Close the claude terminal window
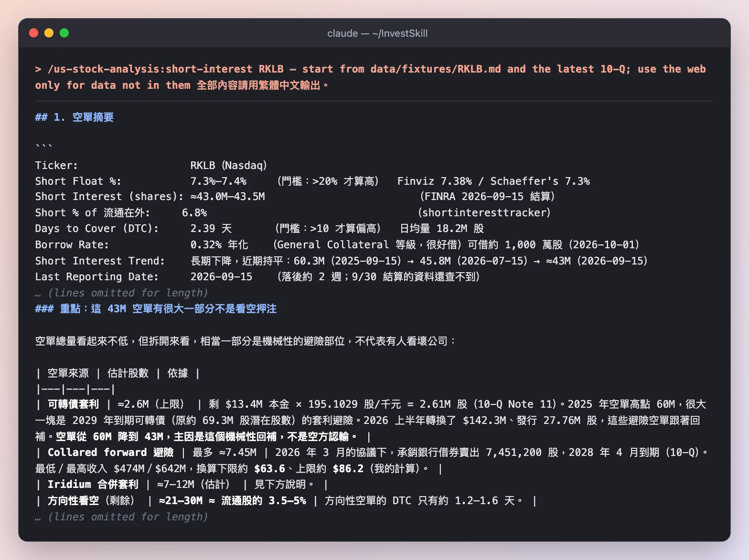The width and height of the screenshot is (749, 560). coord(33,33)
